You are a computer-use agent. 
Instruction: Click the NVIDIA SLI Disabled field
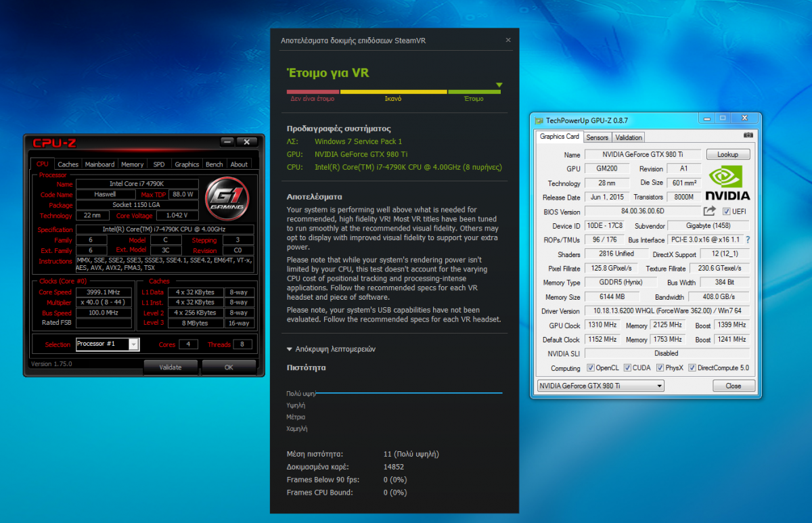click(x=669, y=354)
